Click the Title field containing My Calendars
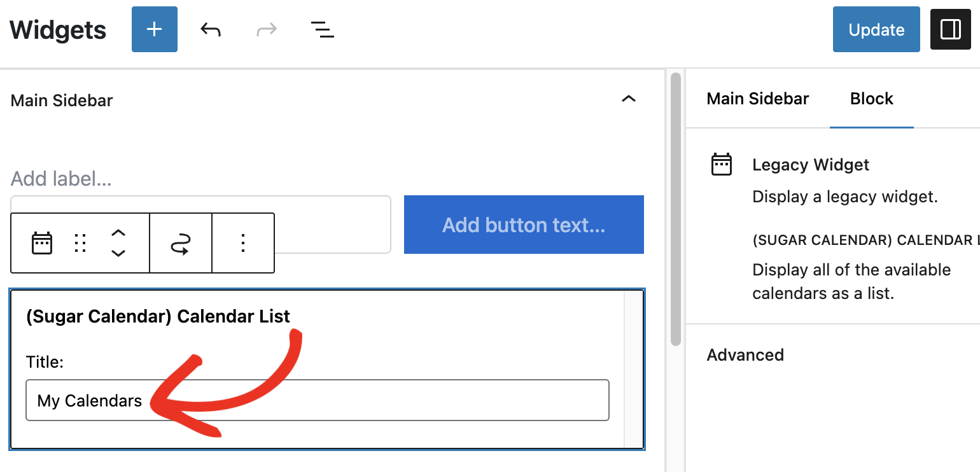Screen dimensions: 980x472 pos(318,400)
